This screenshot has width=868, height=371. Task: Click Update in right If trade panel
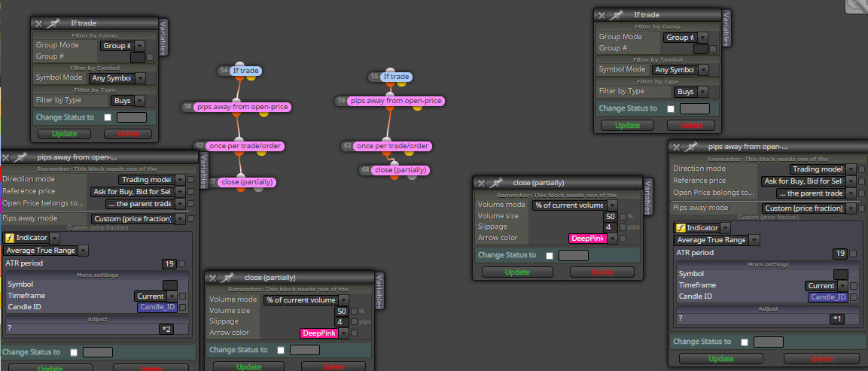click(628, 126)
